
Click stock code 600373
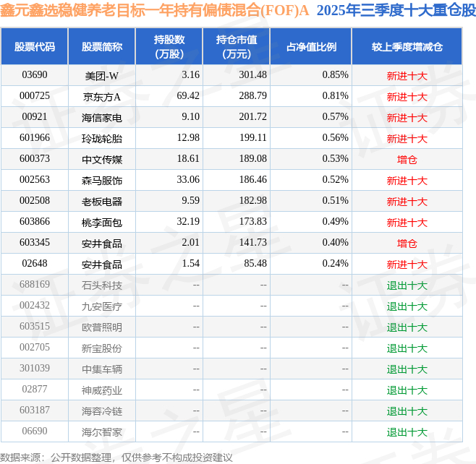pyautogui.click(x=35, y=158)
